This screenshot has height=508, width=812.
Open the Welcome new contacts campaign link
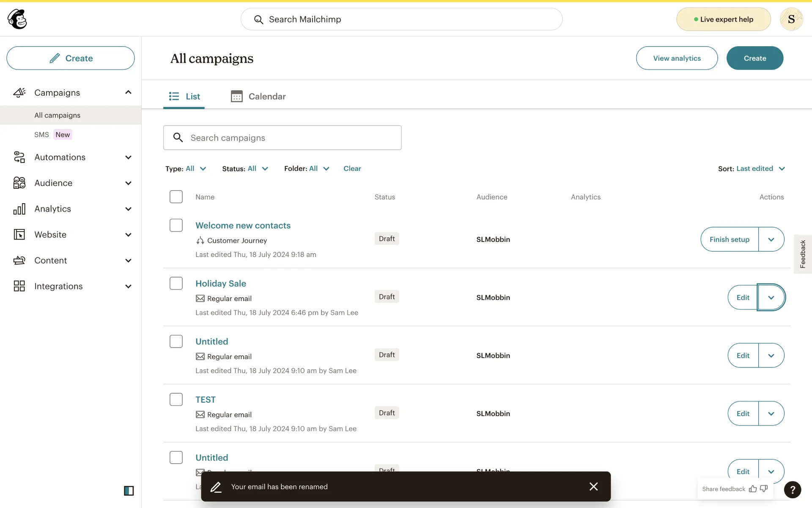click(243, 225)
